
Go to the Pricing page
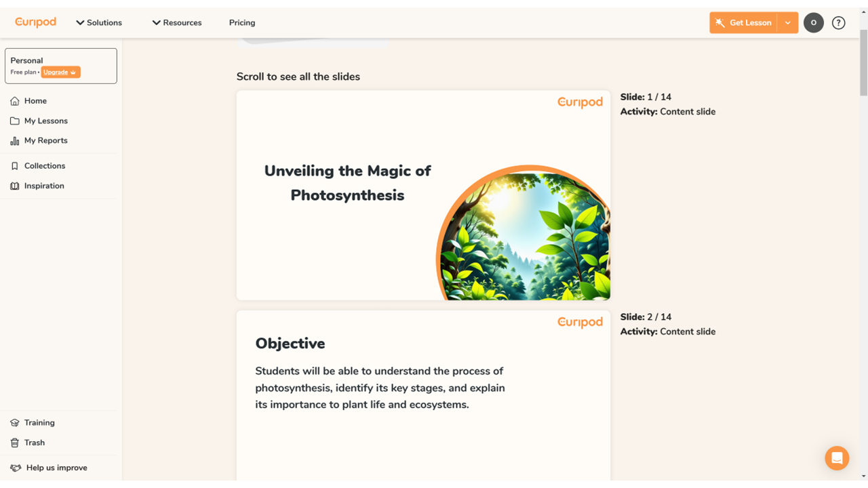point(242,23)
